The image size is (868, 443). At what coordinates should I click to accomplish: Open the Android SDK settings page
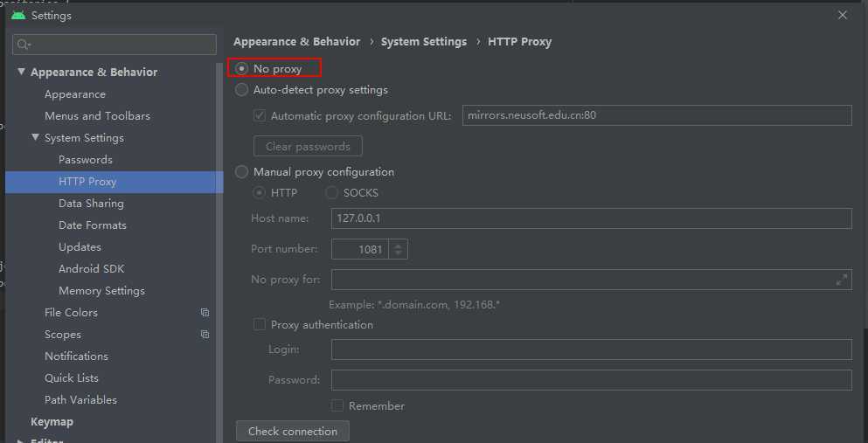click(91, 269)
